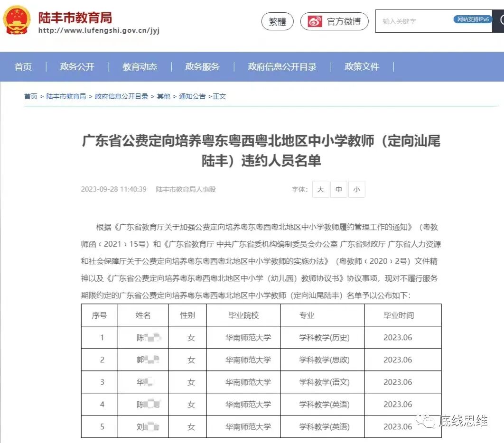Go to 陆丰市教育局 in the breadcrumb
The image size is (504, 443).
pos(66,96)
